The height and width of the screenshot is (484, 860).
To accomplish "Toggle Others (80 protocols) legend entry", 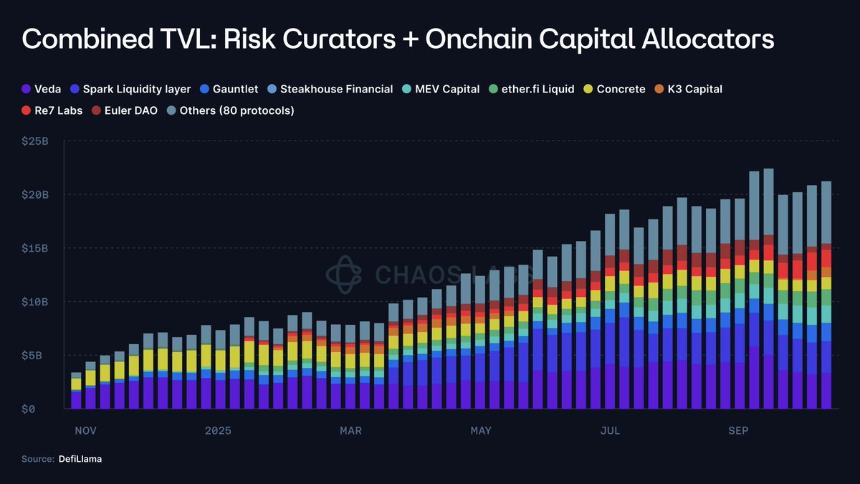I will coord(230,110).
